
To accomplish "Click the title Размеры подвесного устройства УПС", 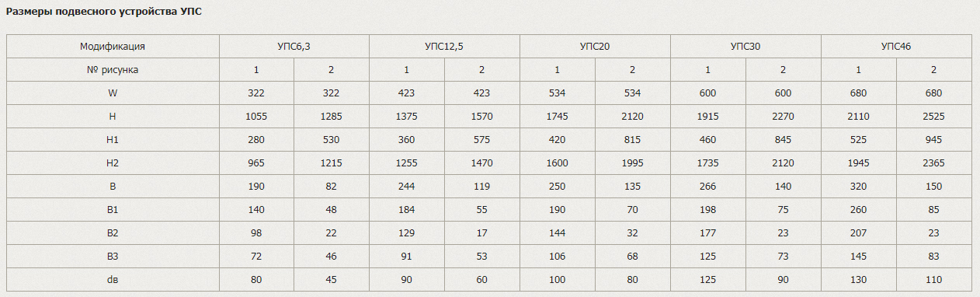I will coord(104,12).
